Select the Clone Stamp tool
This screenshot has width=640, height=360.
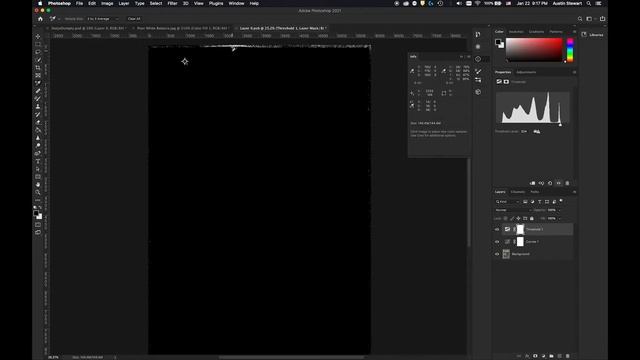point(38,107)
